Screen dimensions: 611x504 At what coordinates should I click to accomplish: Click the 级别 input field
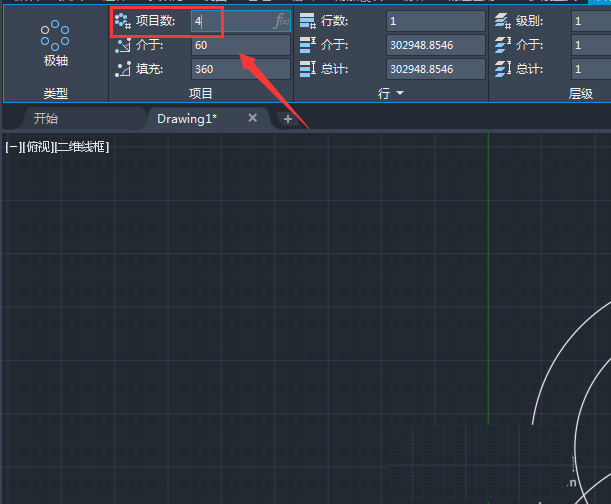coord(591,21)
